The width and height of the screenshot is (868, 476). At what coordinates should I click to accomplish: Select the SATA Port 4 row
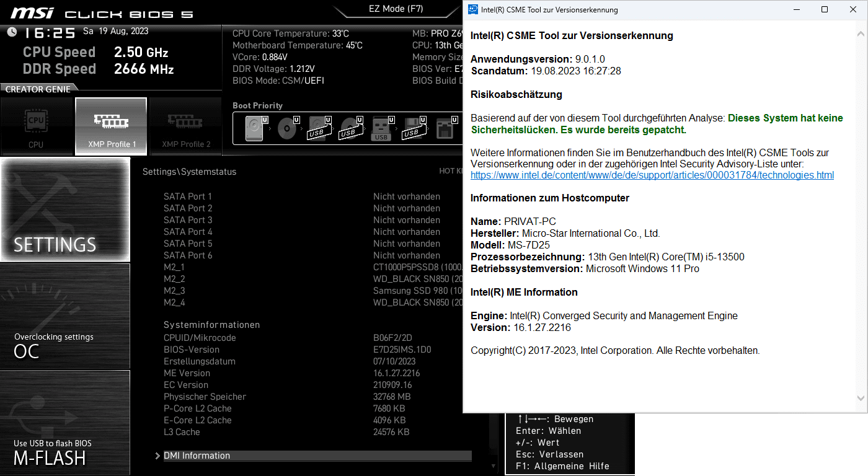point(314,232)
